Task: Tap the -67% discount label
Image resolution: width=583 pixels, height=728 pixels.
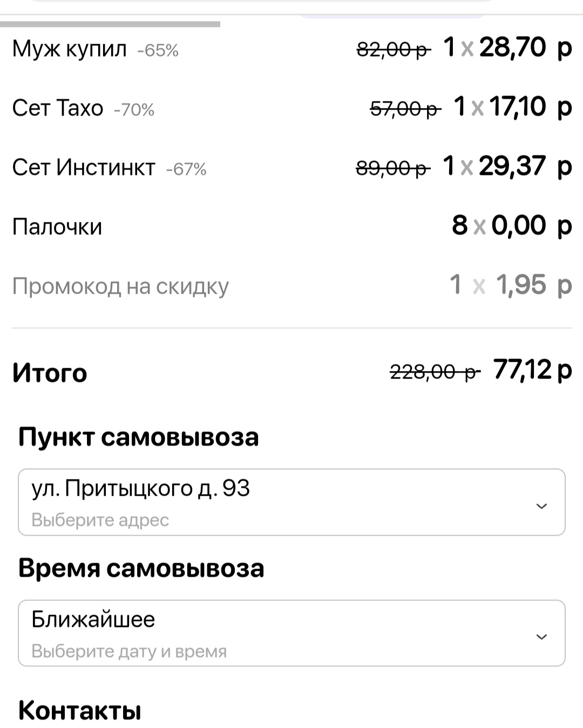Action: (x=186, y=169)
